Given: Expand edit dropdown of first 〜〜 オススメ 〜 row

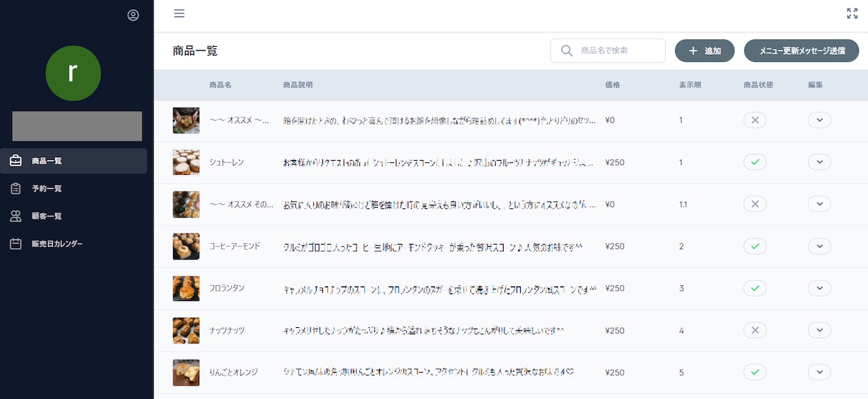Looking at the screenshot, I should (820, 120).
